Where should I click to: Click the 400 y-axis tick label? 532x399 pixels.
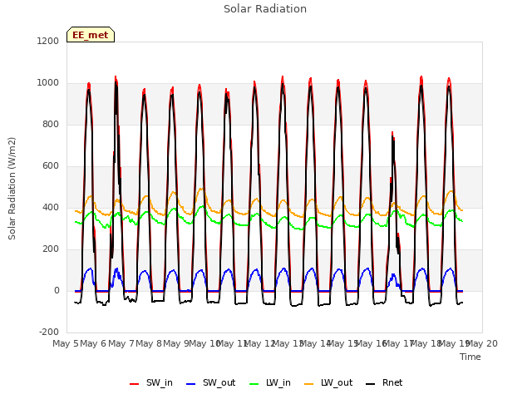[x=51, y=207]
